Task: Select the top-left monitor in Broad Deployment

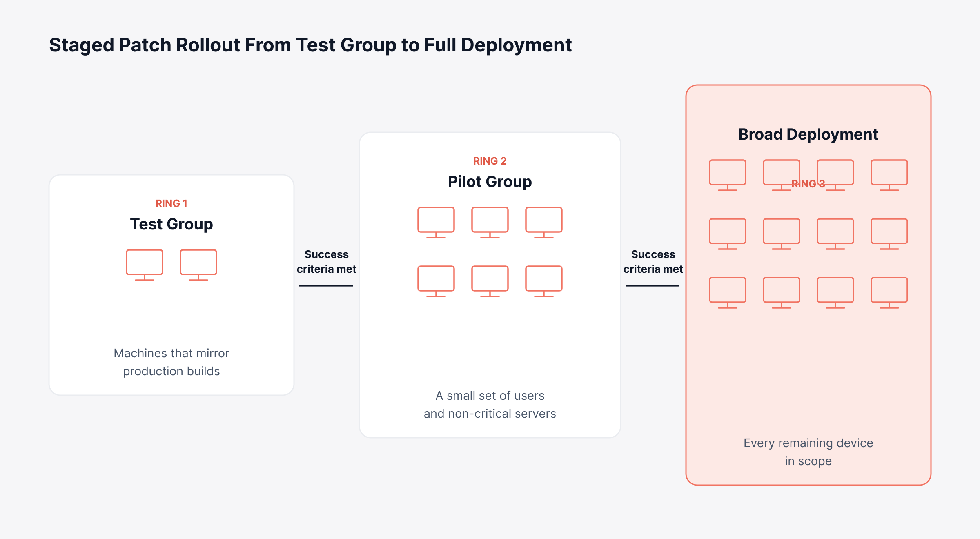Action: (728, 175)
